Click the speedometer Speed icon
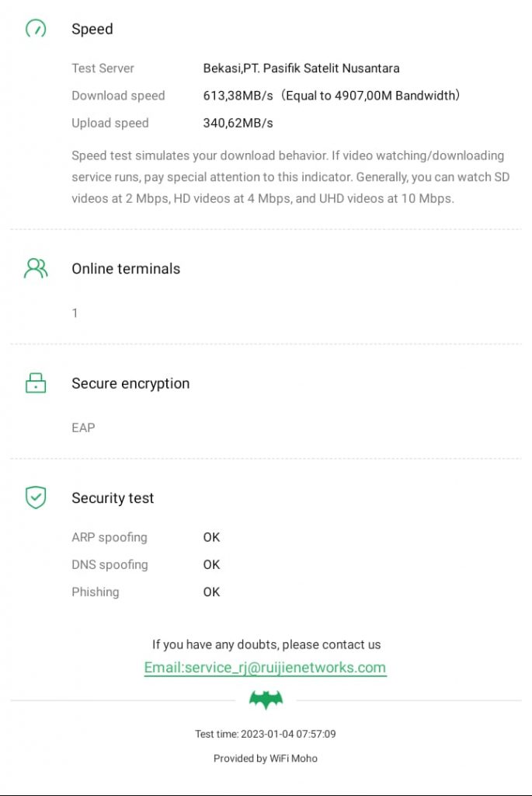532x796 pixels. pos(36,30)
